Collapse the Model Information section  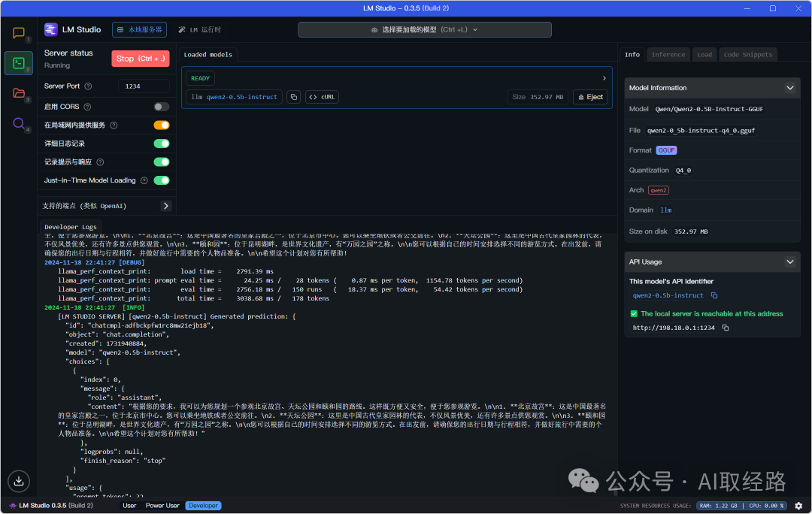pyautogui.click(x=789, y=88)
